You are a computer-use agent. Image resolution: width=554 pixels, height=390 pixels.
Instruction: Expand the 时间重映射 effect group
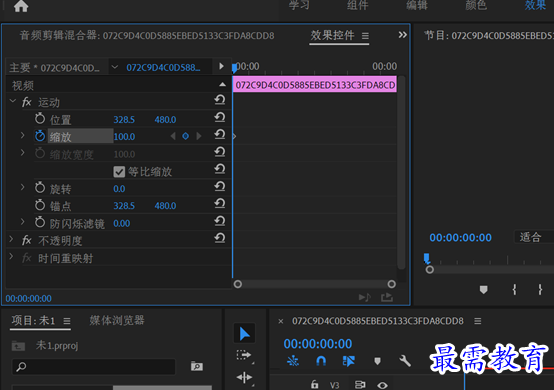tap(11, 256)
